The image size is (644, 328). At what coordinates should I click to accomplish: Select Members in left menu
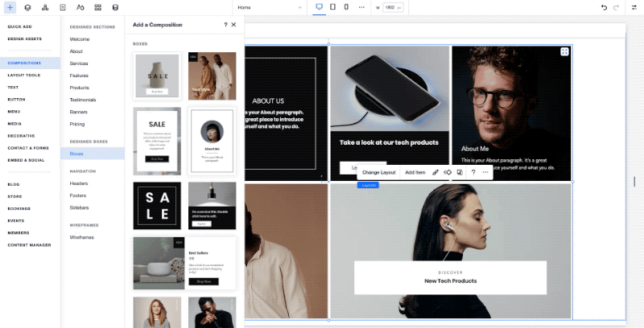19,233
